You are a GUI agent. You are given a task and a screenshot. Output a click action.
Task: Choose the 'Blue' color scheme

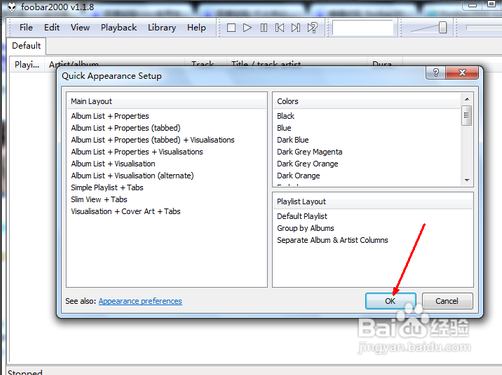click(284, 128)
